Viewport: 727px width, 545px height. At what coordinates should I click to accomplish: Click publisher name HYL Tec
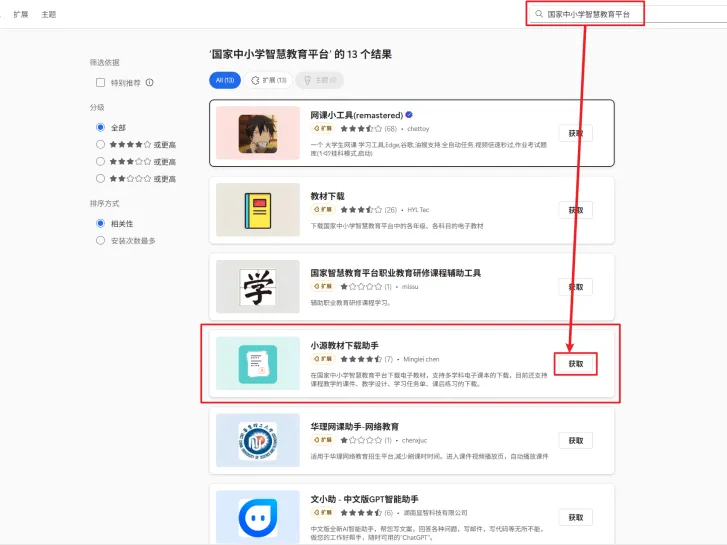418,210
